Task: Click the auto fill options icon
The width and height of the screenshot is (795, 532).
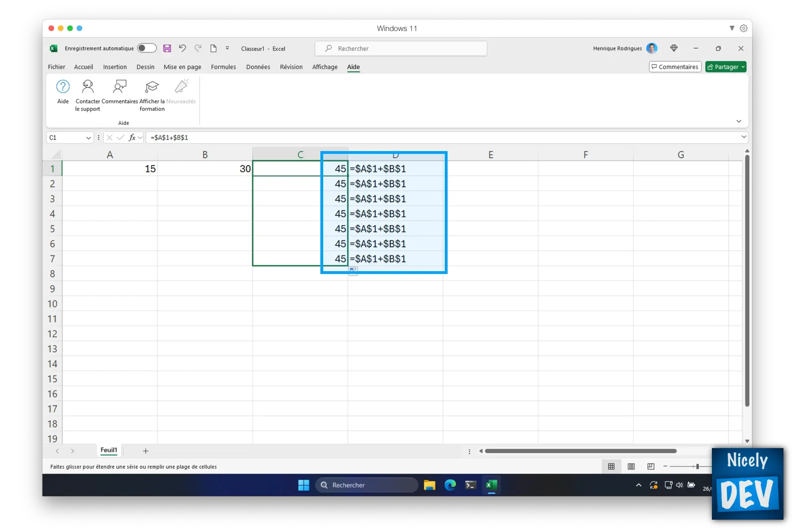Action: point(353,271)
